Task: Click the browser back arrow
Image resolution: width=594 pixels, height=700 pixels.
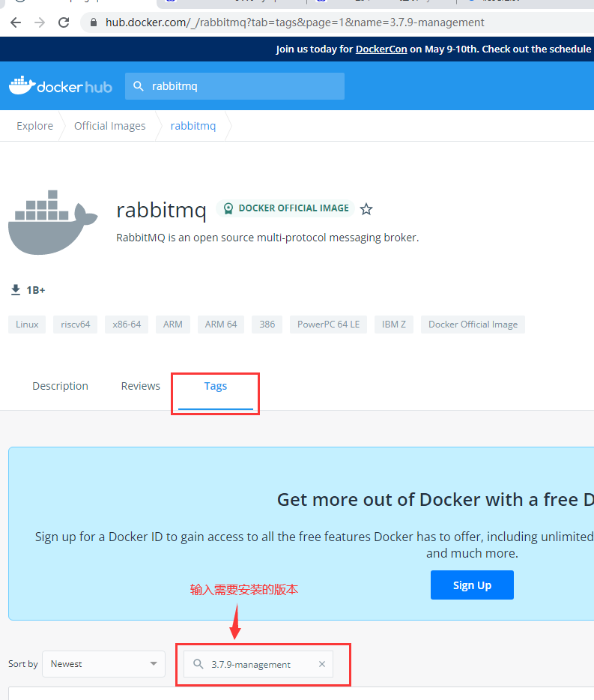Action: tap(16, 22)
